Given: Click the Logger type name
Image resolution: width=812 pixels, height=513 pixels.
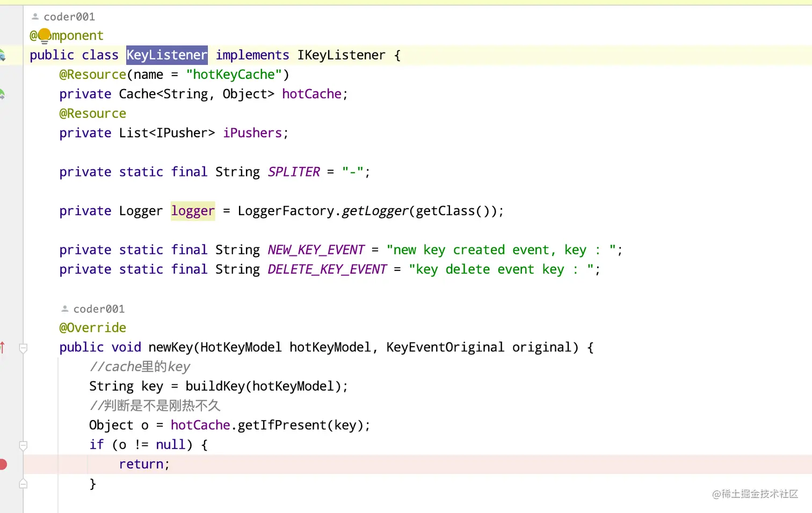Looking at the screenshot, I should [141, 211].
